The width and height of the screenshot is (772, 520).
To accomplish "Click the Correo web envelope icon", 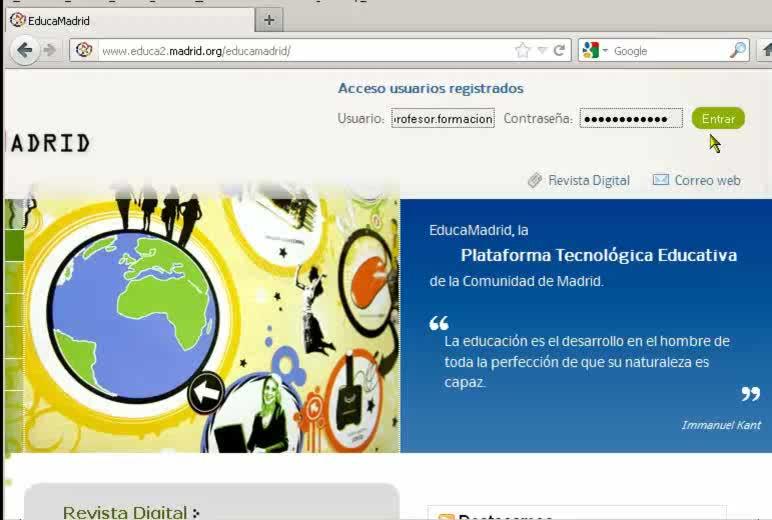I will pos(661,180).
